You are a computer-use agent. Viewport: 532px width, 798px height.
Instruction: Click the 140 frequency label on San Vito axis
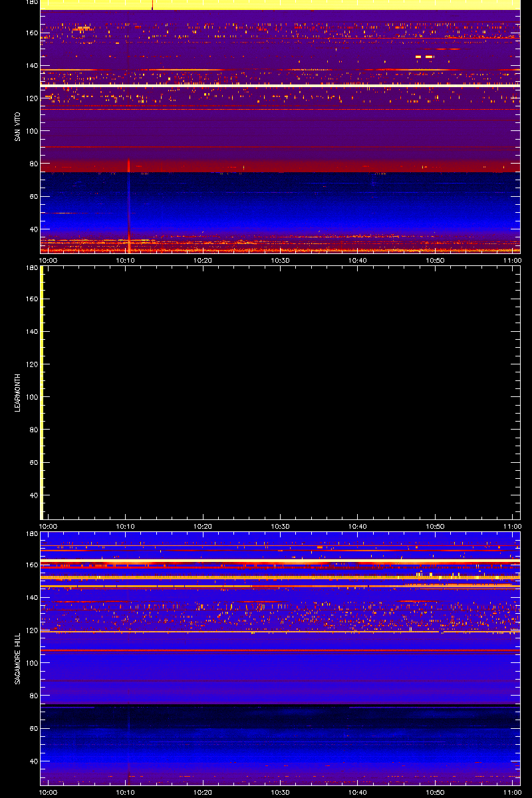pyautogui.click(x=31, y=66)
